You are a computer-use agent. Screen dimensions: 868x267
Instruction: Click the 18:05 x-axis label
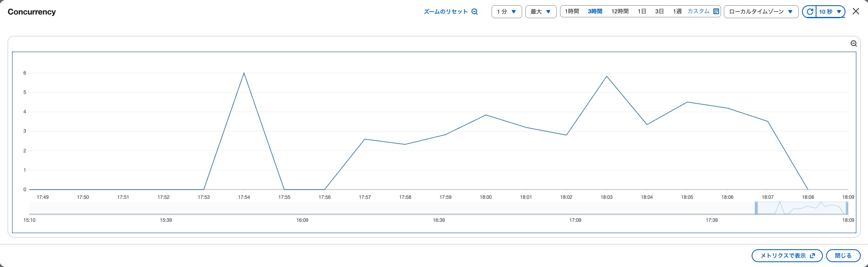[x=687, y=197]
